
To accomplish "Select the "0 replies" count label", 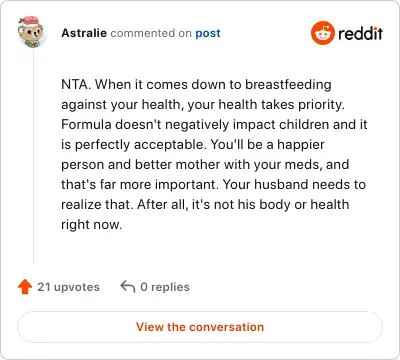I will [x=165, y=287].
